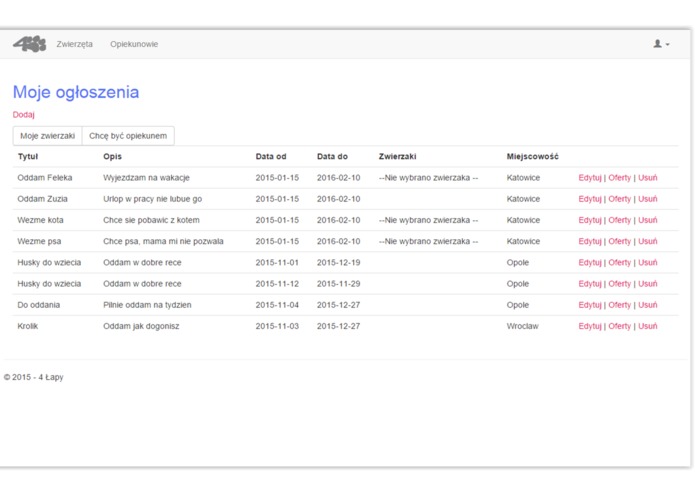Remove the Wezme psa listing

pyautogui.click(x=648, y=241)
